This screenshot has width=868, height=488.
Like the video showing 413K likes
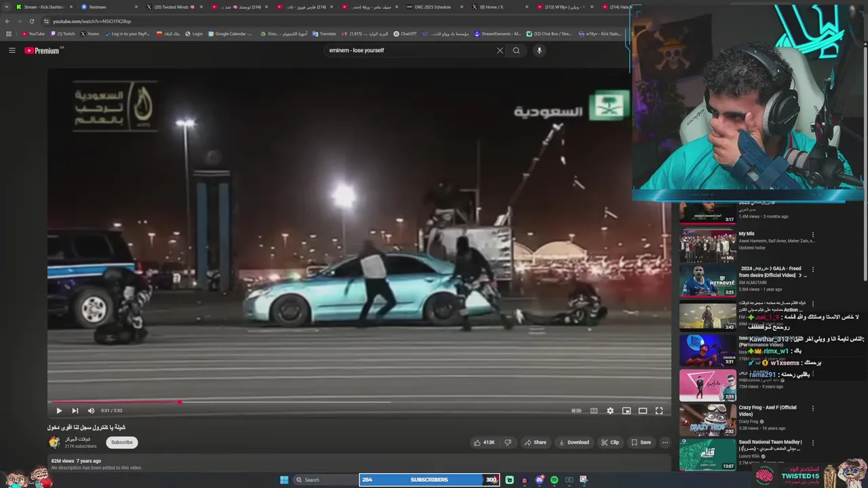click(x=484, y=443)
